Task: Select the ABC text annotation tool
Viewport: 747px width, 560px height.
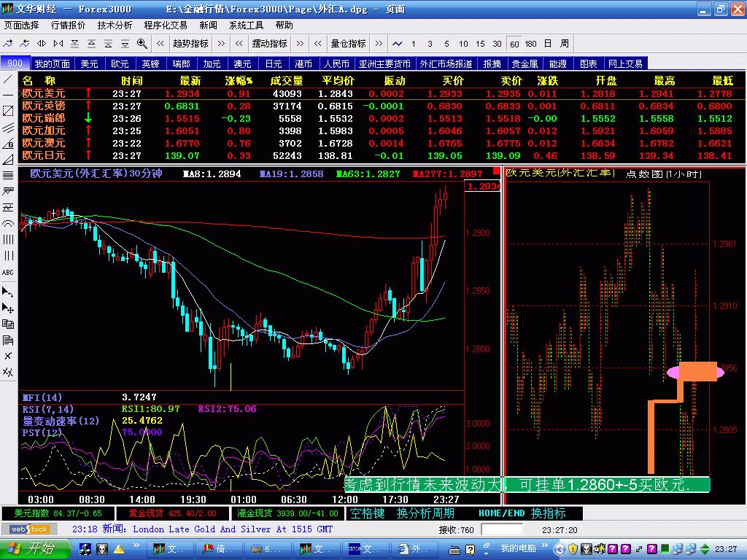Action: 8,273
